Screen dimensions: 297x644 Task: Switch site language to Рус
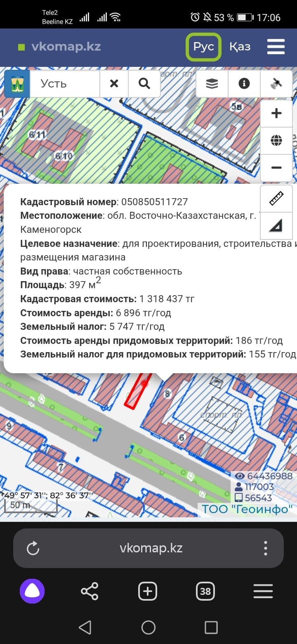click(204, 47)
